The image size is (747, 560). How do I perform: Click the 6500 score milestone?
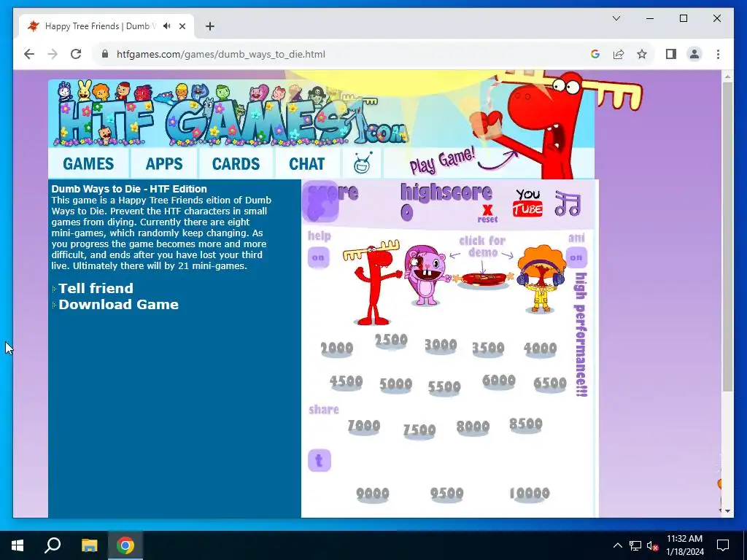(550, 384)
